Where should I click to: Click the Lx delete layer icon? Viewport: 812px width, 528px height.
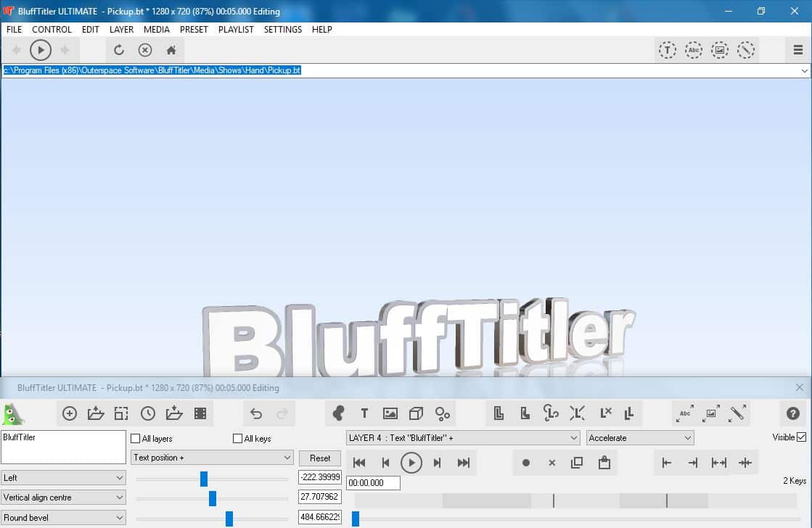tap(605, 413)
